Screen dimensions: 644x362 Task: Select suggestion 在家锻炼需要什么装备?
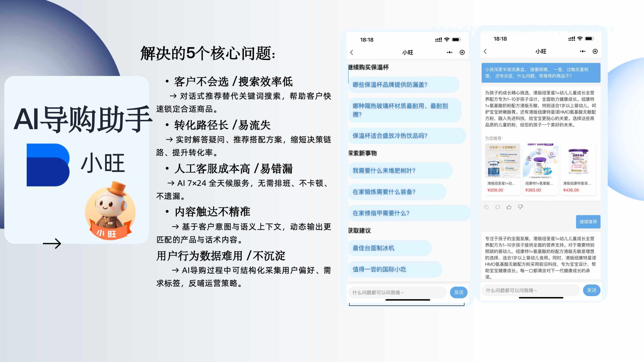pos(397,192)
